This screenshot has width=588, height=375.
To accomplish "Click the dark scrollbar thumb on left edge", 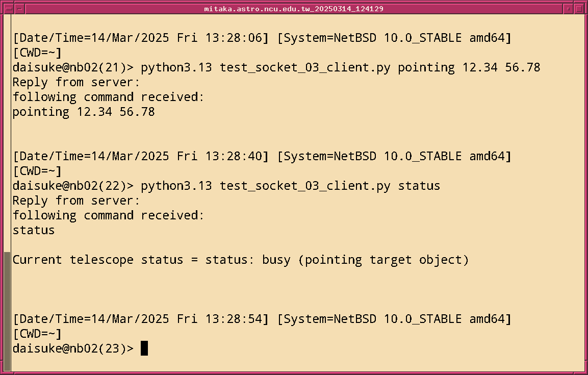I will pos(7,311).
